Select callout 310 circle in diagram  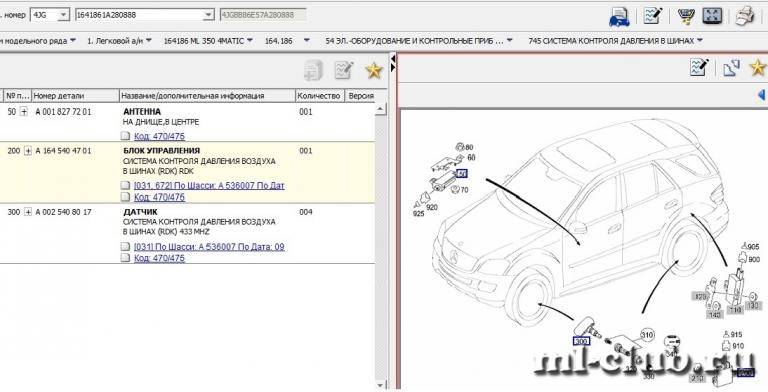[648, 335]
